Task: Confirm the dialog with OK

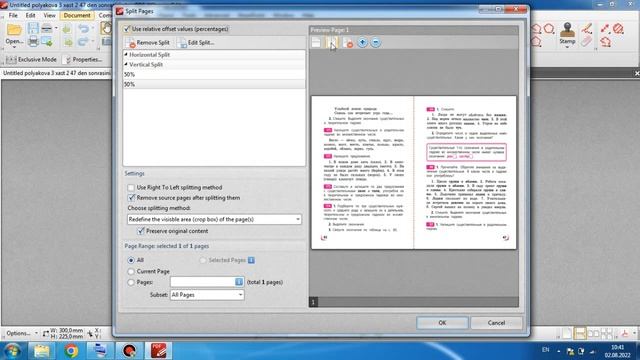Action: (442, 322)
